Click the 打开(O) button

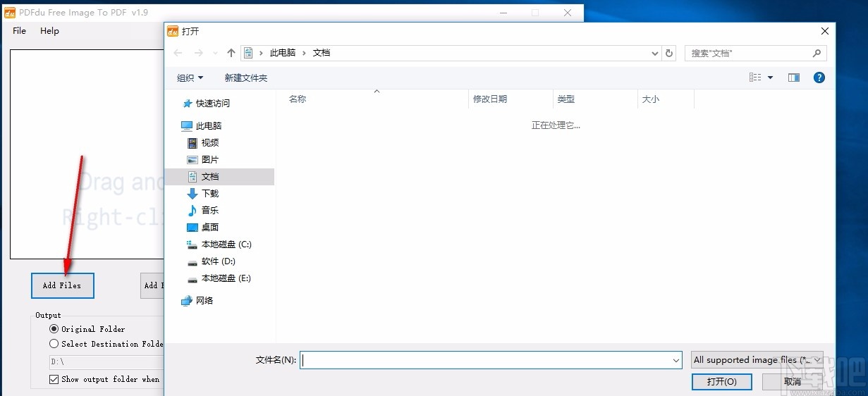click(x=722, y=381)
